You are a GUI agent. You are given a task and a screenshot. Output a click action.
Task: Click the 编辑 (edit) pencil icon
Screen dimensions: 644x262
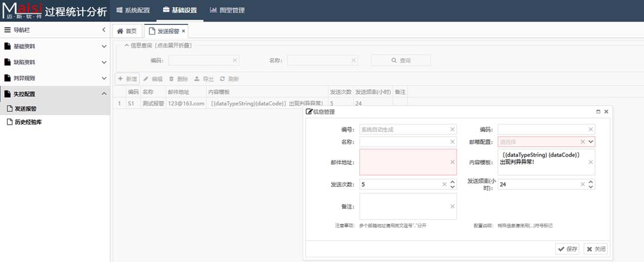coord(146,79)
